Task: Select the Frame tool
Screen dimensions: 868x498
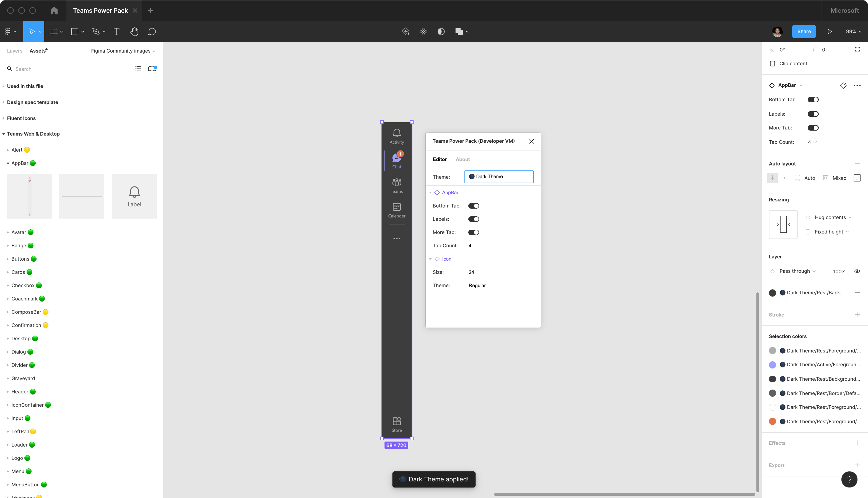Action: [54, 32]
